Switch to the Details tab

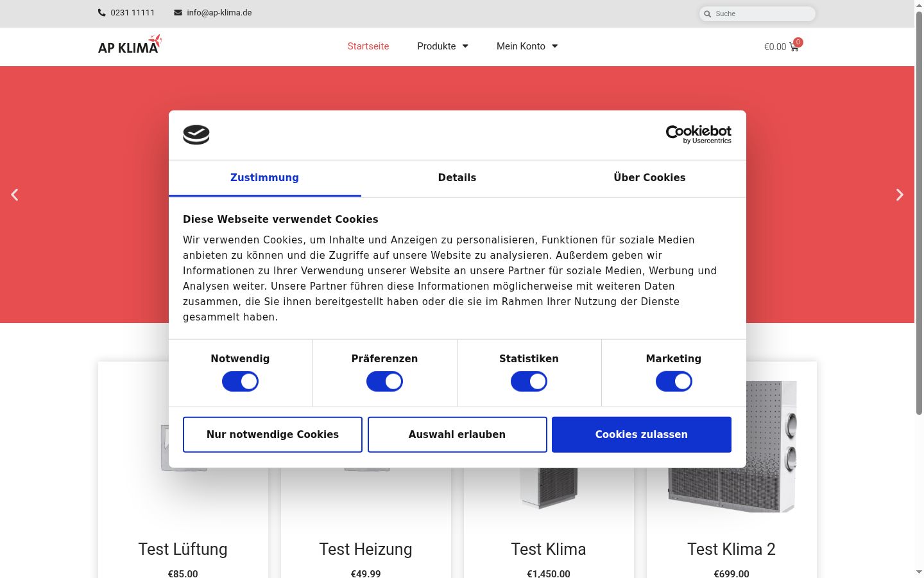pyautogui.click(x=457, y=178)
